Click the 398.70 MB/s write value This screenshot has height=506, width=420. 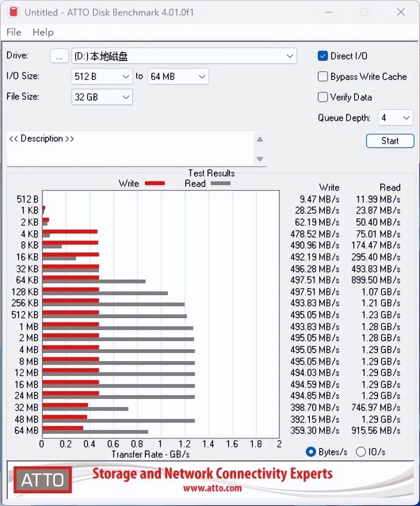pyautogui.click(x=315, y=407)
